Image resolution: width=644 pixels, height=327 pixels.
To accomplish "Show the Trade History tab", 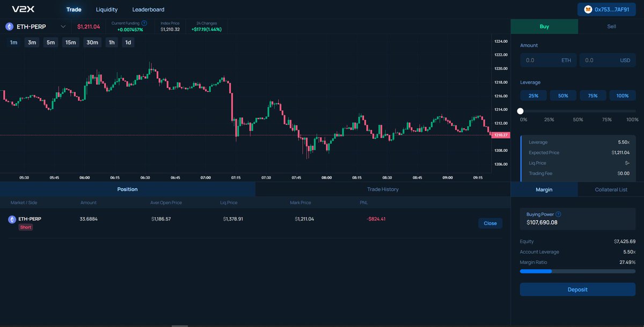I will point(383,189).
